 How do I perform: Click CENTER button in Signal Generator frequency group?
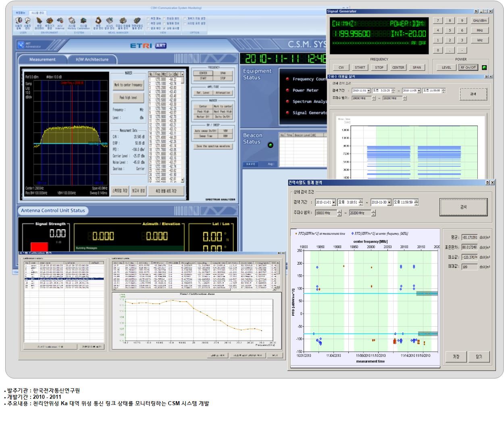(398, 68)
